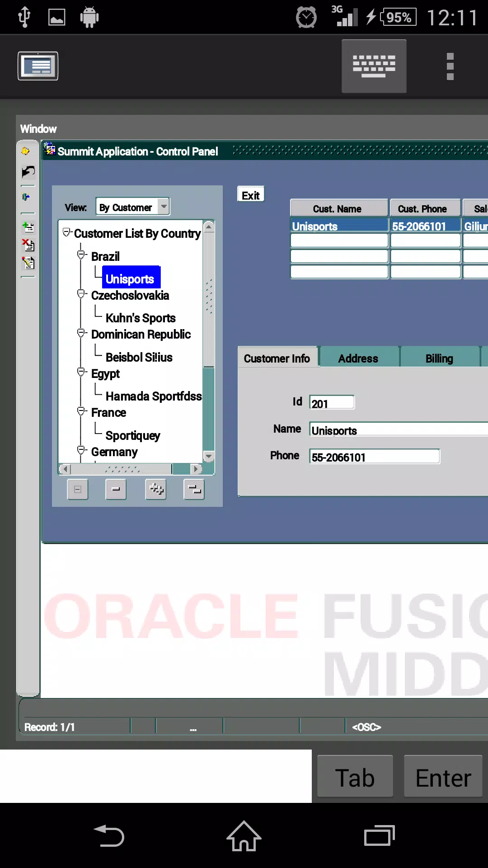Collapse the France tree node
The width and height of the screenshot is (488, 868).
pyautogui.click(x=81, y=411)
